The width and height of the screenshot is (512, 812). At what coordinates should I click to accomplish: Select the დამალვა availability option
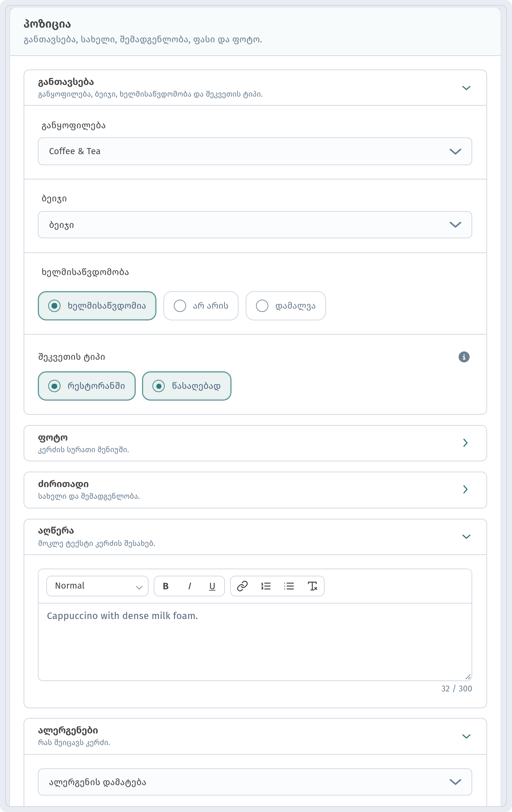(285, 306)
